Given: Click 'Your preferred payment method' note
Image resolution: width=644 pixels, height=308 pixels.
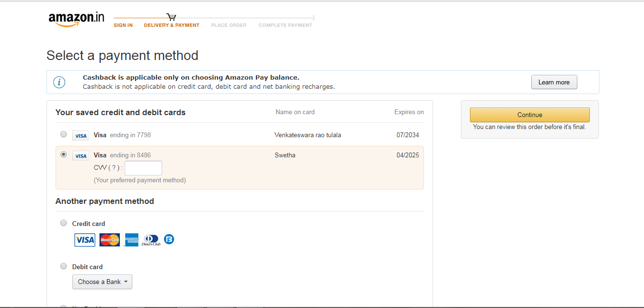Looking at the screenshot, I should [140, 180].
